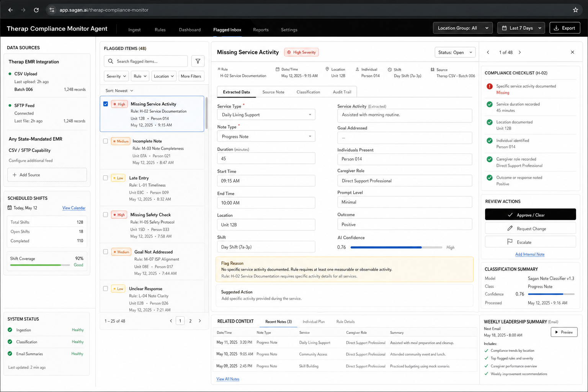Click green check for Caregiver role recorded
Viewport: 588px width, 392px height.
[489, 159]
